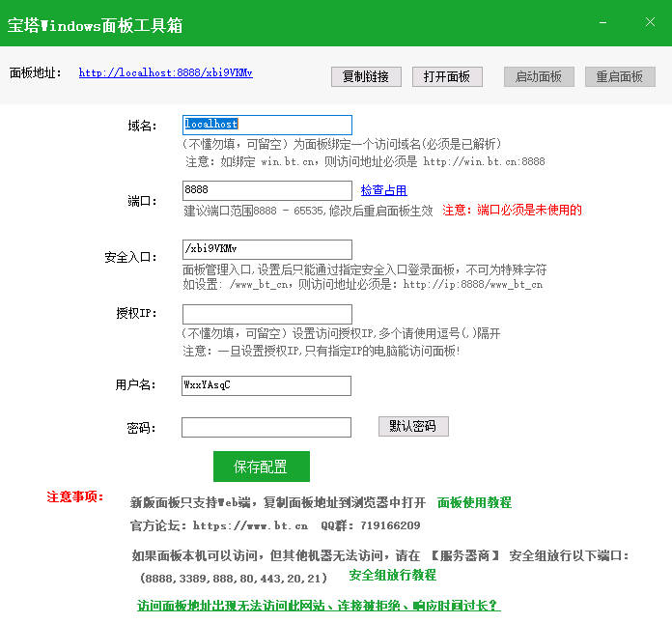Viewport: 672px width, 623px height.
Task: Focus the 域名 input field
Action: tap(267, 125)
